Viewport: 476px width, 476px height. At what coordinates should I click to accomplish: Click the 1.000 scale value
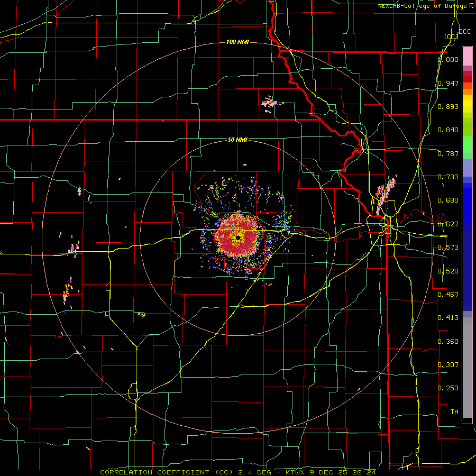coord(448,59)
